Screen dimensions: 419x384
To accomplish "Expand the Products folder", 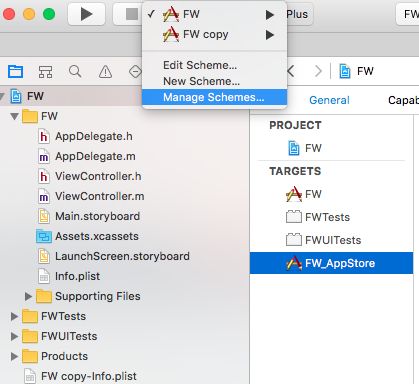I will pos(14,356).
